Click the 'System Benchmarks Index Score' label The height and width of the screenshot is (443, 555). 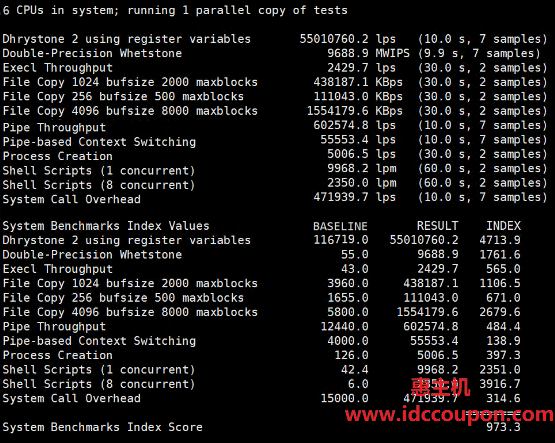102,427
